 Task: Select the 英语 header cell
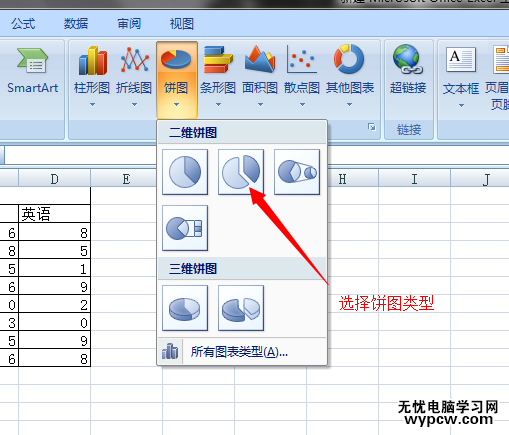tap(54, 214)
